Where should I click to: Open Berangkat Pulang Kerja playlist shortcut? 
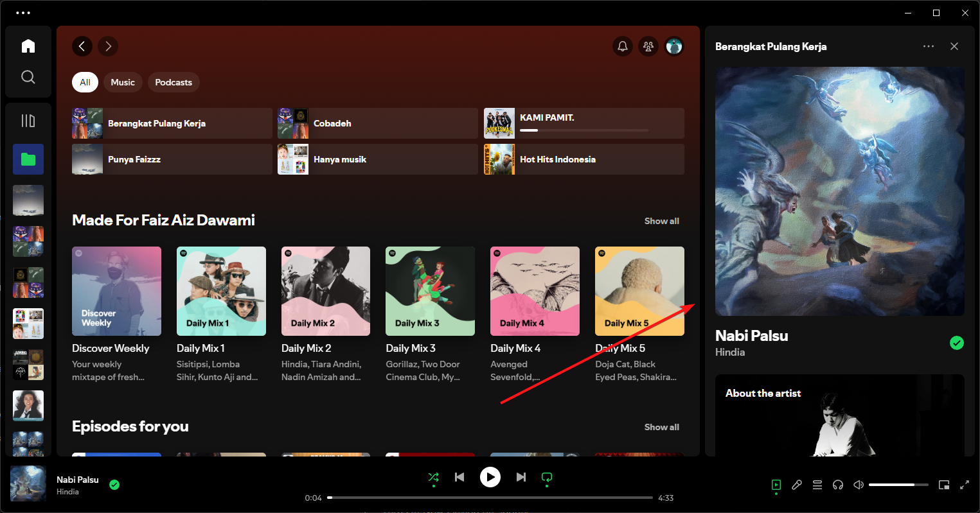tap(172, 123)
